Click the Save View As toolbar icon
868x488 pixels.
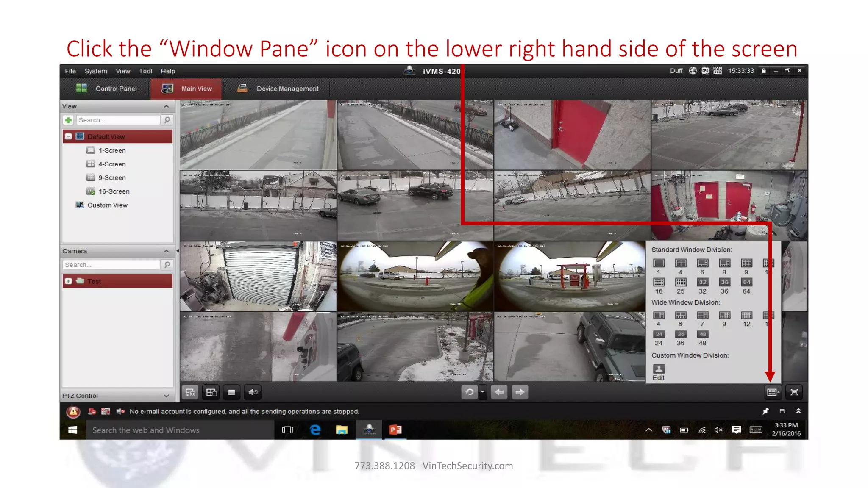coord(211,392)
